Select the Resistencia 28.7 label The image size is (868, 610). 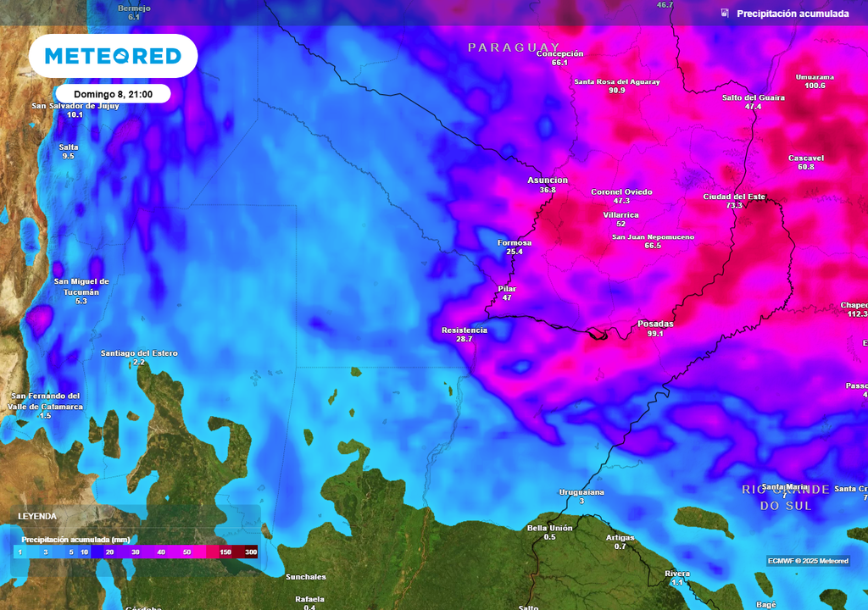(x=463, y=331)
